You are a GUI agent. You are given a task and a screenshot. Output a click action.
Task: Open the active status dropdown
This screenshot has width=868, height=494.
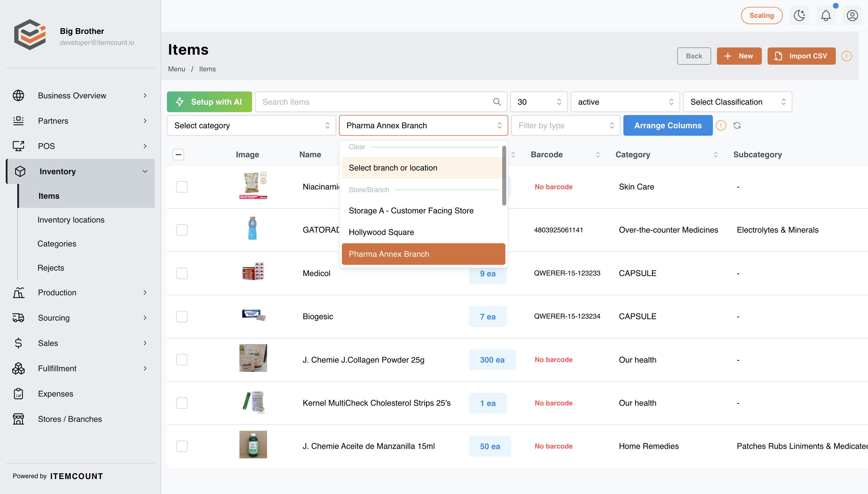(x=625, y=102)
